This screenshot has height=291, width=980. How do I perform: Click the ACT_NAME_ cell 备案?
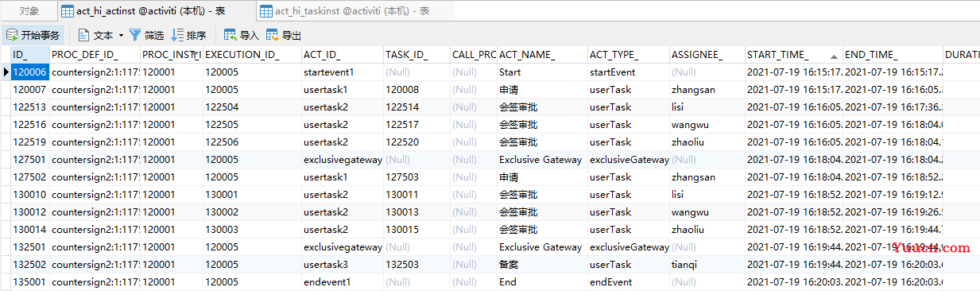click(x=541, y=264)
